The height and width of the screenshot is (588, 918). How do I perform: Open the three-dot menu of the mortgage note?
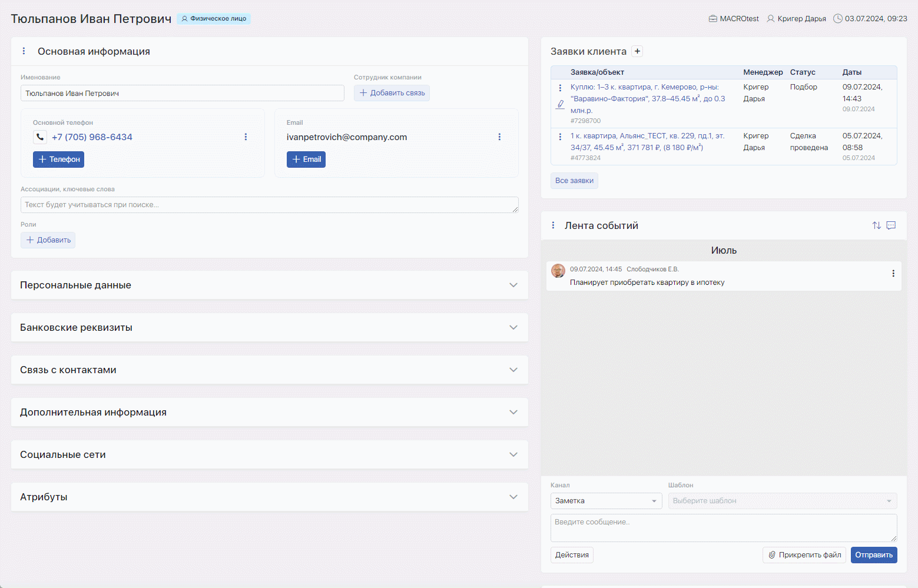893,274
